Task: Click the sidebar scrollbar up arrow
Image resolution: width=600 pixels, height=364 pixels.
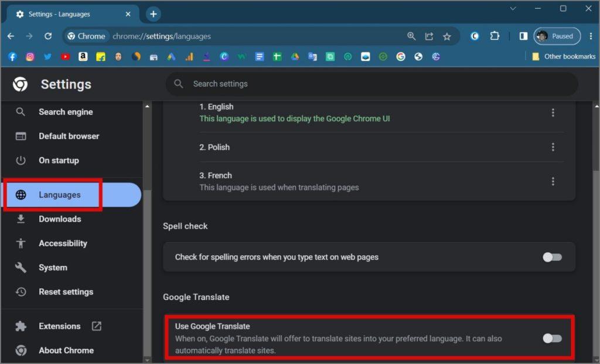Action: [147, 107]
